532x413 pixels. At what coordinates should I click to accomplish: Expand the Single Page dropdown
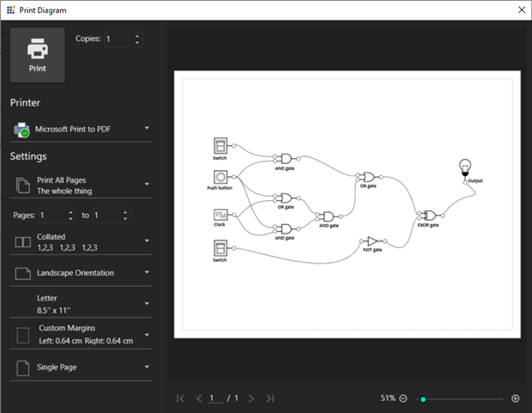point(81,367)
